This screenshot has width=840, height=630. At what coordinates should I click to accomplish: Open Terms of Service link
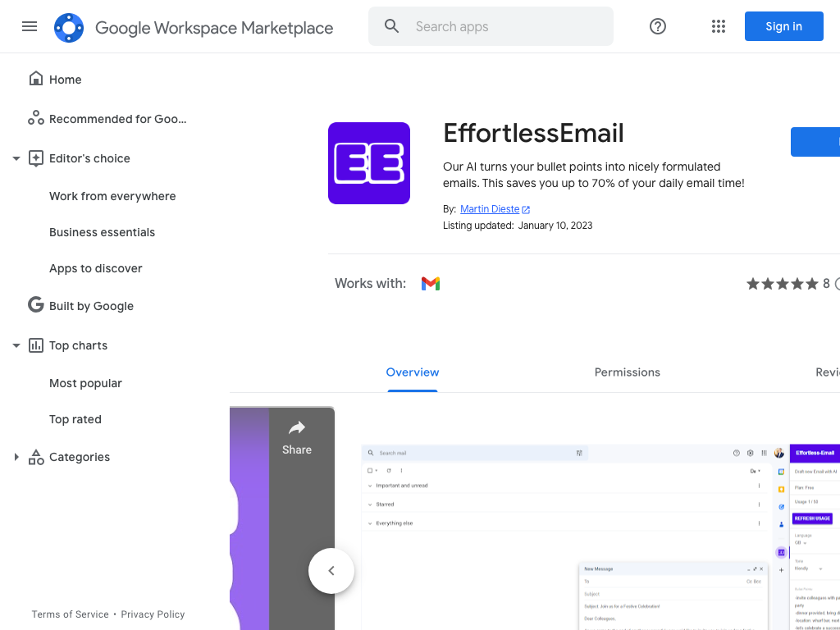70,614
